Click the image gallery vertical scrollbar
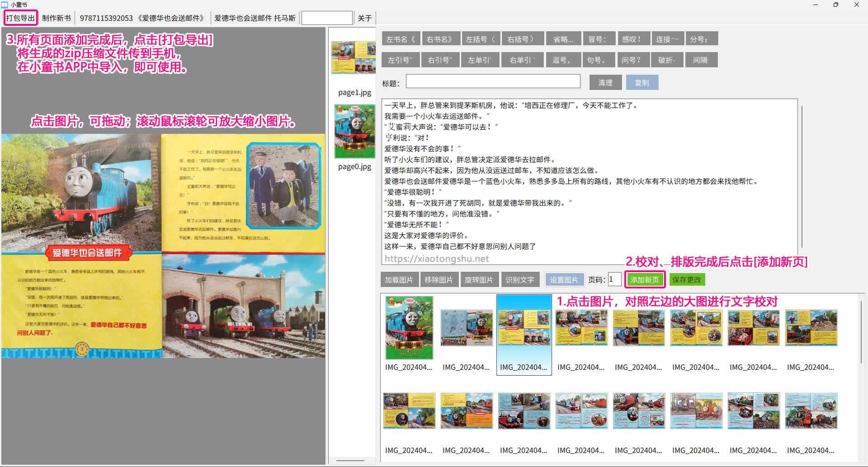 (861, 333)
